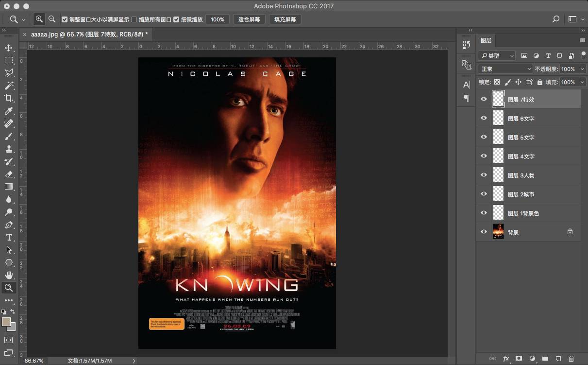
Task: Select the Pen tool
Action: [x=9, y=225]
